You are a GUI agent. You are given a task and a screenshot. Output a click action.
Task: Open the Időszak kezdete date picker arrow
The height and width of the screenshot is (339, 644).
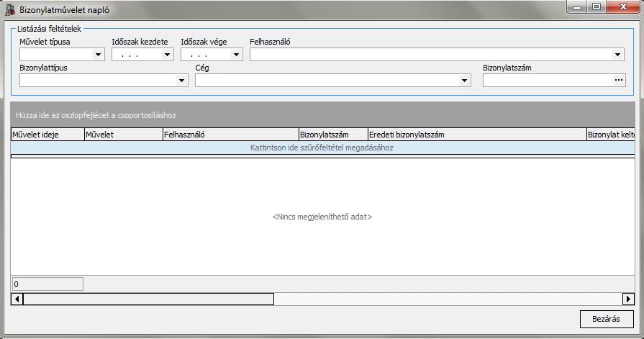tap(167, 55)
